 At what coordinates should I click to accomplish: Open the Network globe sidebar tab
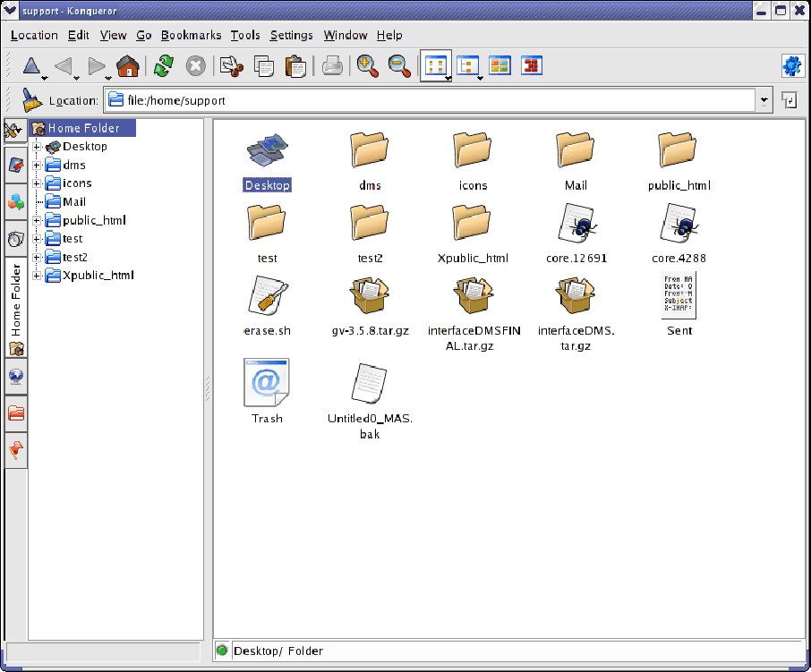point(16,376)
